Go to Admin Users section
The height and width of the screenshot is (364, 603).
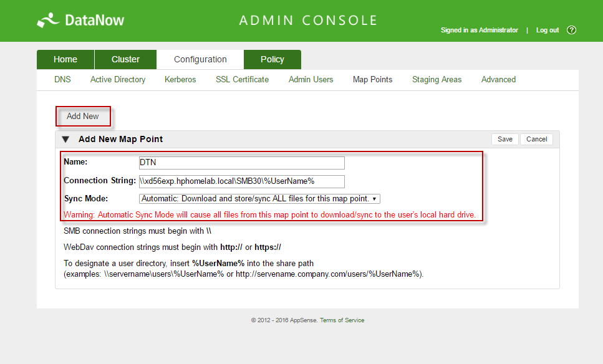311,80
